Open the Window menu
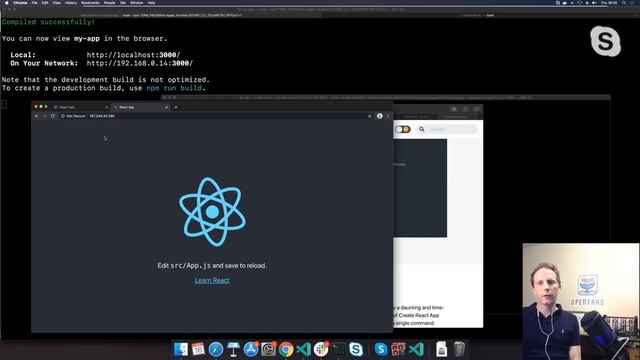 (137, 2)
